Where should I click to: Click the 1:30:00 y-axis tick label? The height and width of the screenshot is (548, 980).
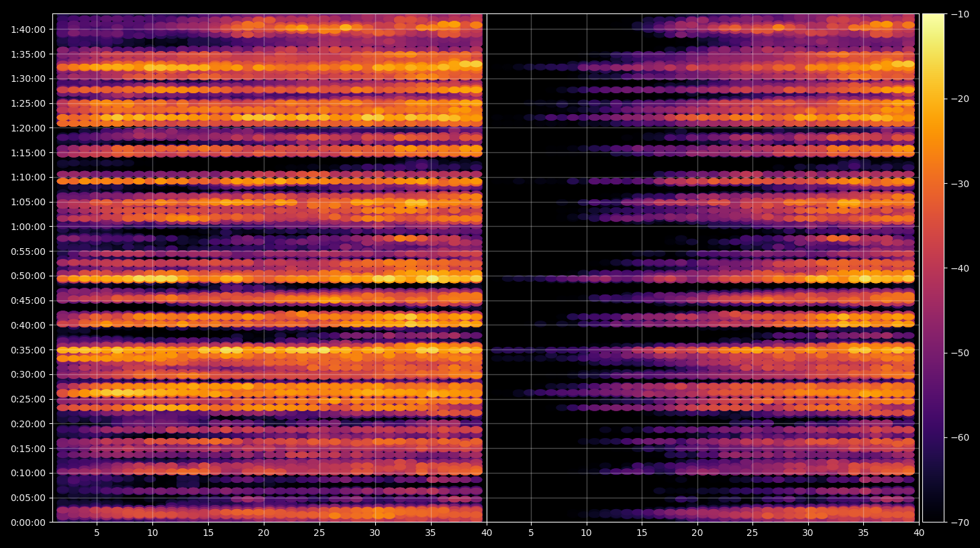click(28, 78)
